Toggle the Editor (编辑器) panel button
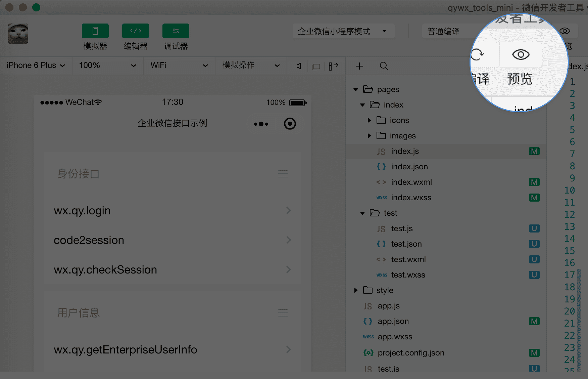 click(x=135, y=31)
